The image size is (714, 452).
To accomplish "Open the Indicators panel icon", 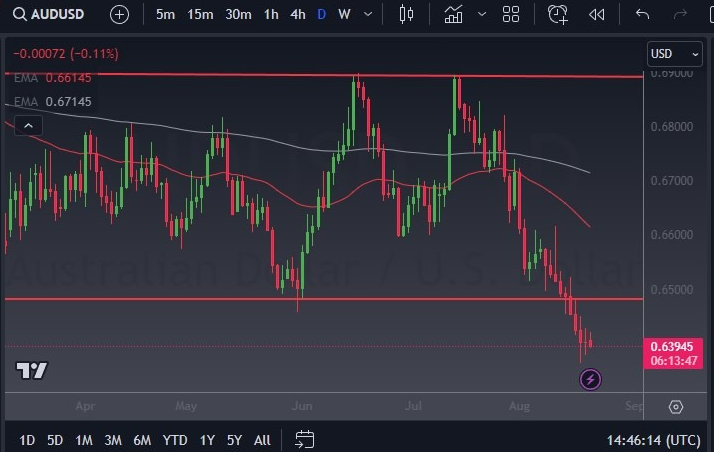I will tap(454, 15).
